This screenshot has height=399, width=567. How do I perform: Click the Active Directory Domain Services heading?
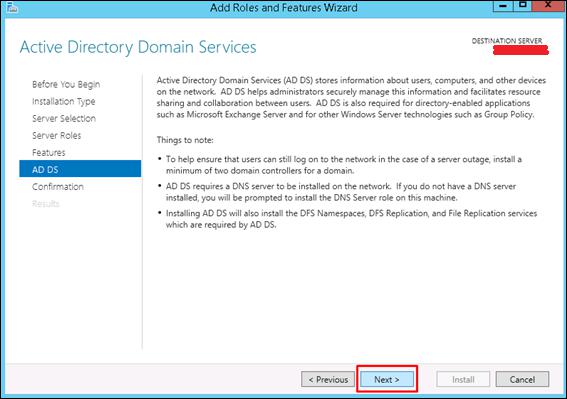pyautogui.click(x=138, y=47)
